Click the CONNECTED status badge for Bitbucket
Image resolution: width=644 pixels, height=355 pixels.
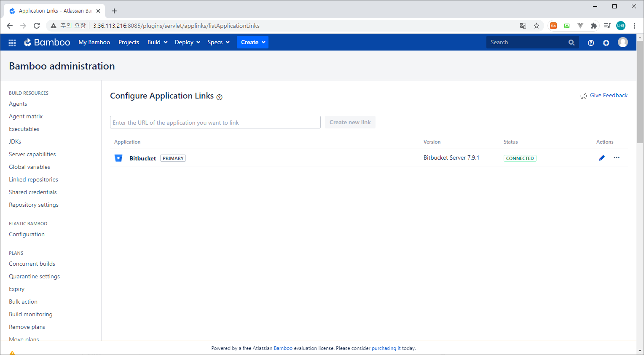coord(520,158)
